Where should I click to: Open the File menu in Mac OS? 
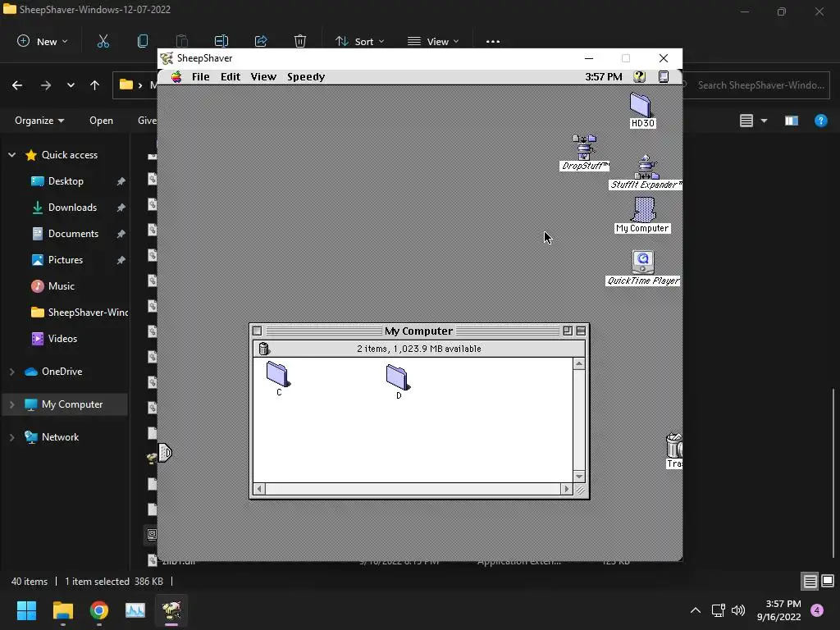tap(200, 76)
